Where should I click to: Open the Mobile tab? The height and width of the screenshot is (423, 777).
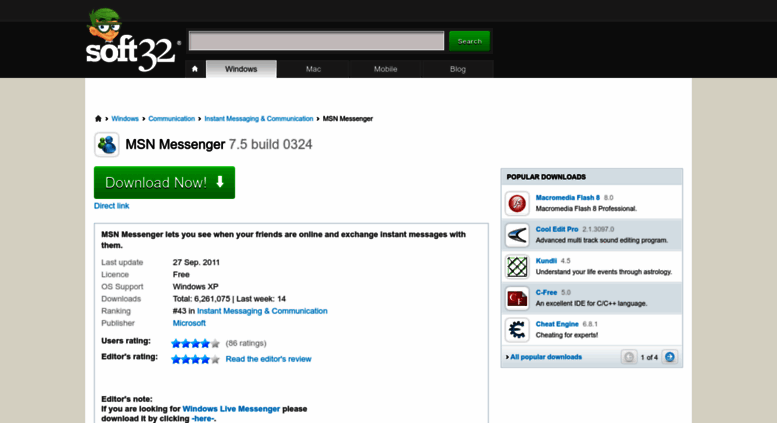tap(386, 69)
